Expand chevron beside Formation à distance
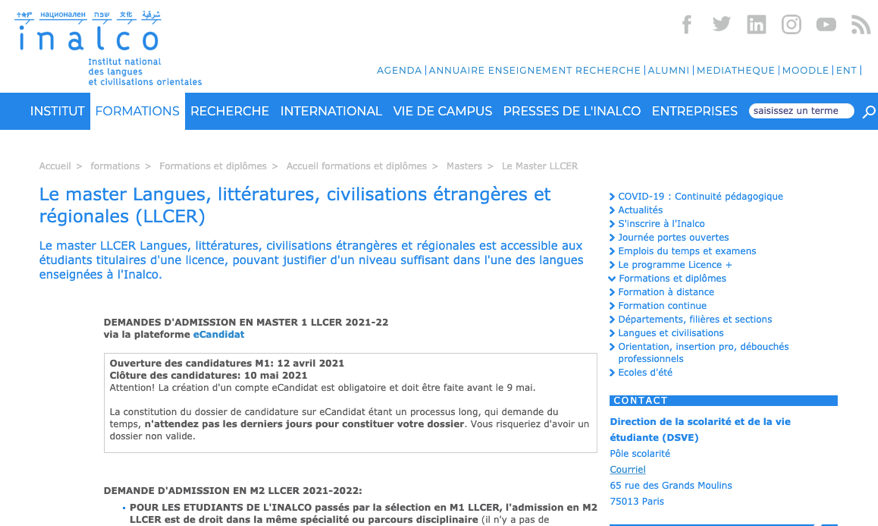The height and width of the screenshot is (526, 878). point(611,292)
